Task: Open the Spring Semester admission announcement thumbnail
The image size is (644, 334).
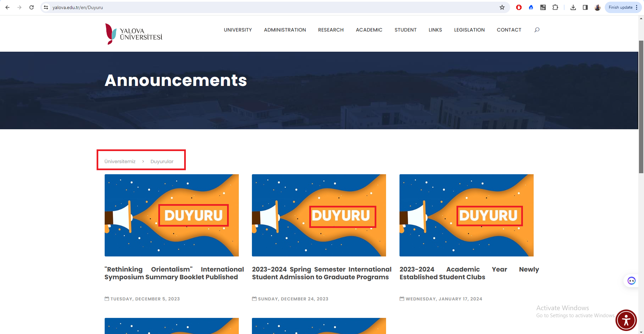Action: 319,215
